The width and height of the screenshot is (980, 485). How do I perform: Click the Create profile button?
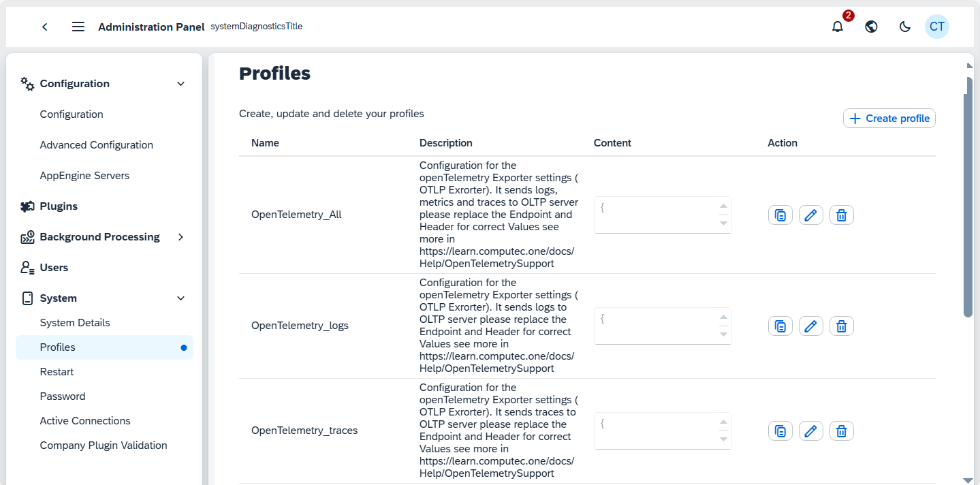[x=889, y=118]
